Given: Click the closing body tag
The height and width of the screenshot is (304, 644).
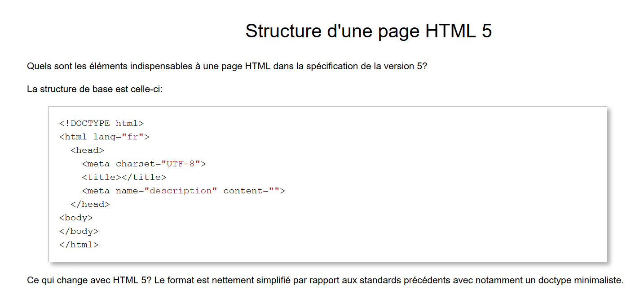Looking at the screenshot, I should coord(79,231).
